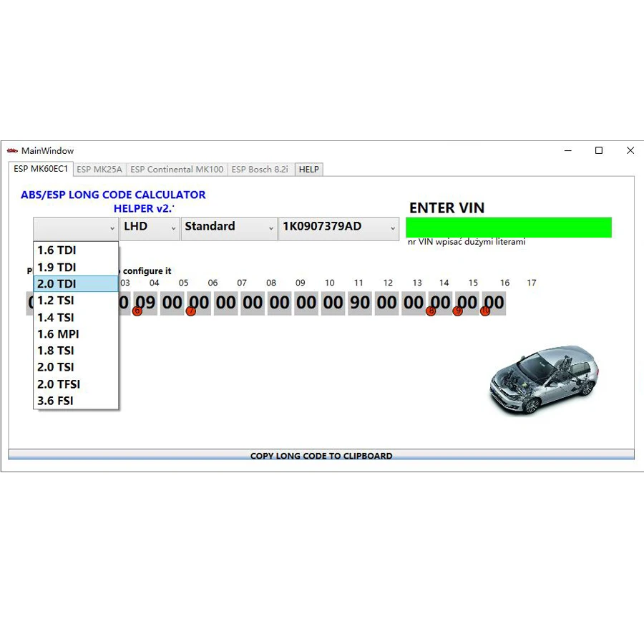Click the byte index label 15
This screenshot has height=644, width=644.
click(x=473, y=283)
